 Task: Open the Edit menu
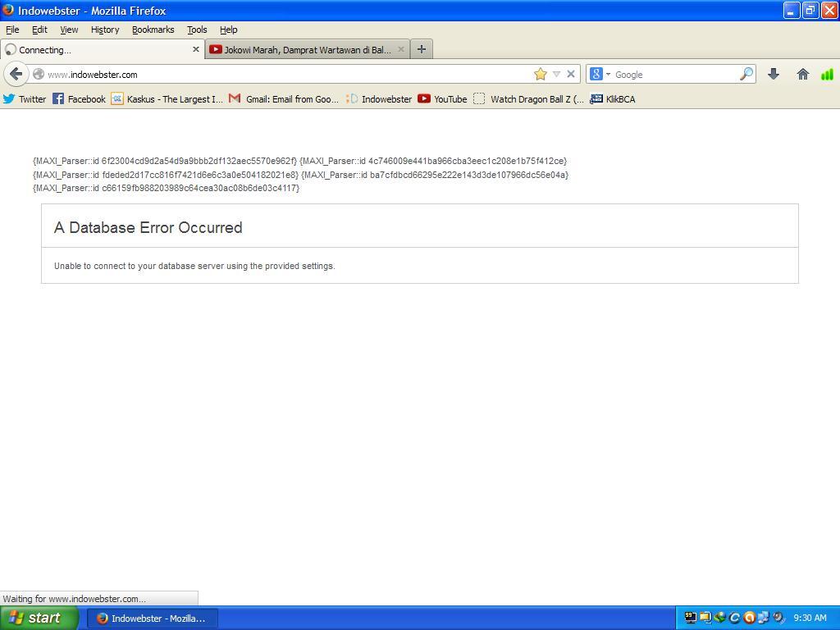pyautogui.click(x=39, y=30)
